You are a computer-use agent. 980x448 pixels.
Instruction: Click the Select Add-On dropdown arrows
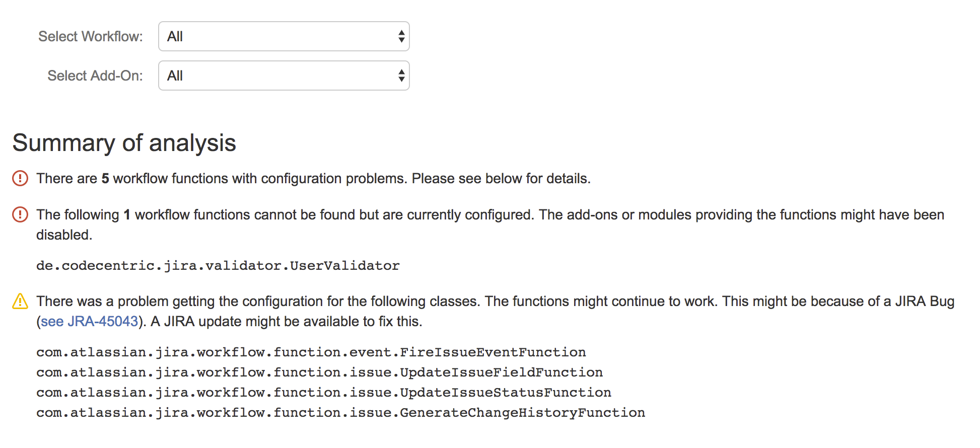[401, 76]
